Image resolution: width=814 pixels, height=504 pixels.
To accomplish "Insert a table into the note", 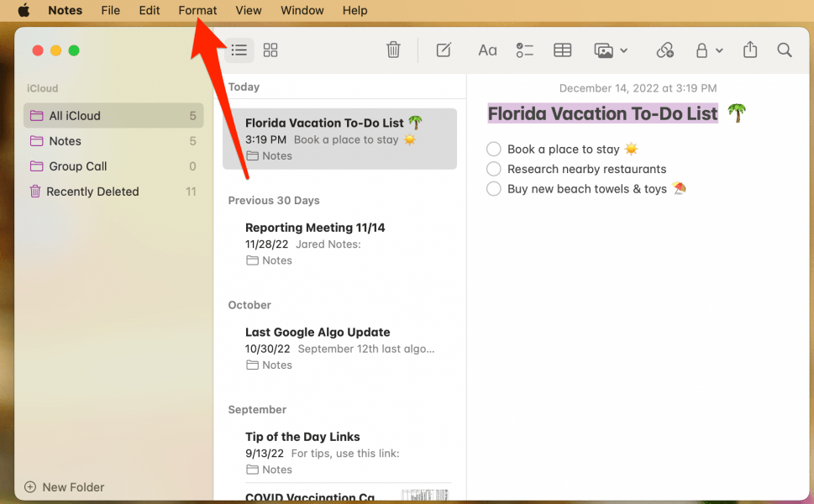I will click(562, 50).
